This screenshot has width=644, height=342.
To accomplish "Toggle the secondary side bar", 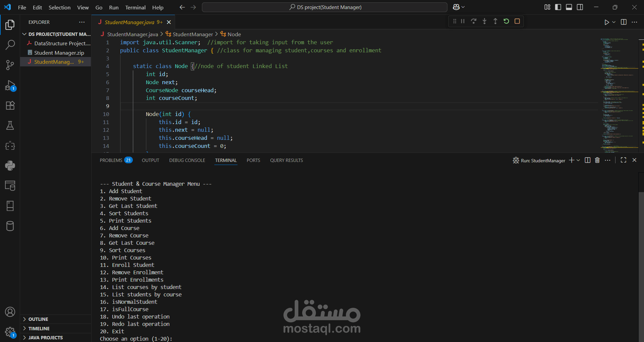I will click(x=580, y=7).
